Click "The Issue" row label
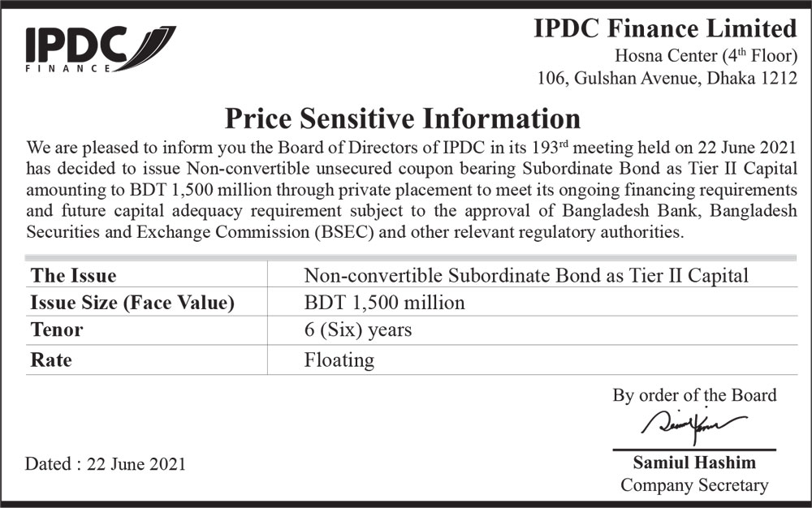Screen dimensions: 812x508 point(73,275)
